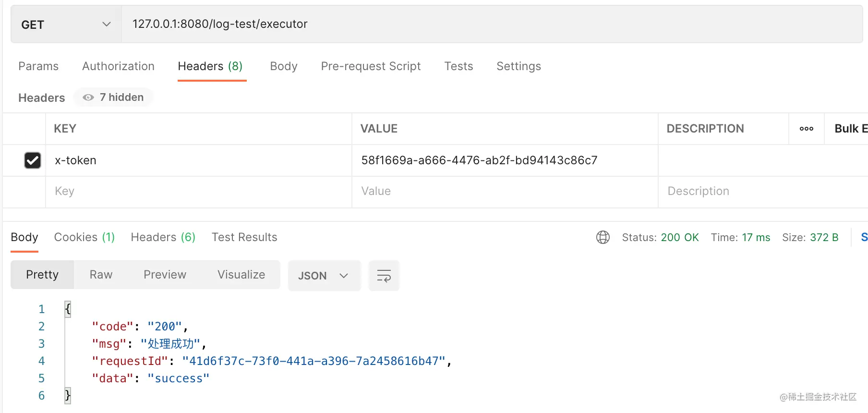
Task: Click the requestId value in response
Action: [x=314, y=361]
